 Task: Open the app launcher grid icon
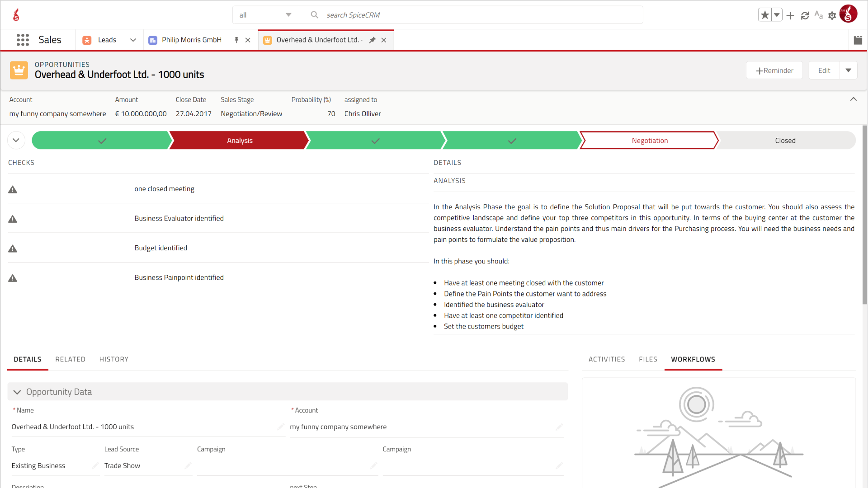pyautogui.click(x=23, y=40)
